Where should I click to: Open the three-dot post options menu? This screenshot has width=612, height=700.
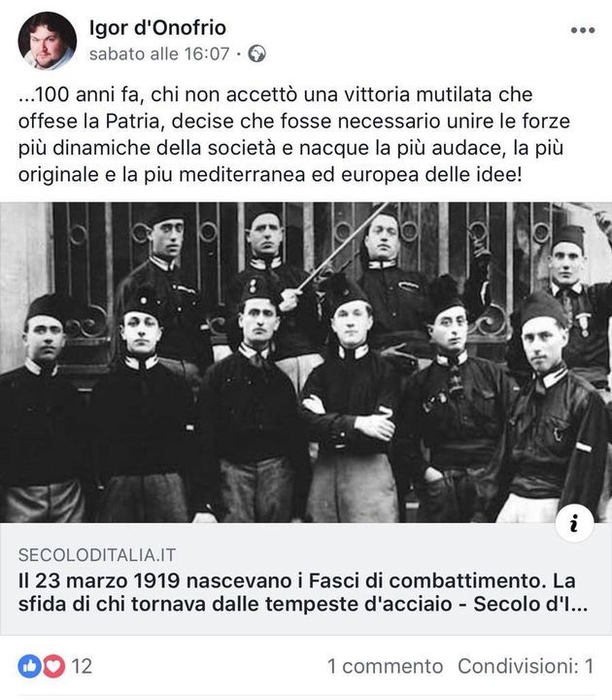(583, 30)
